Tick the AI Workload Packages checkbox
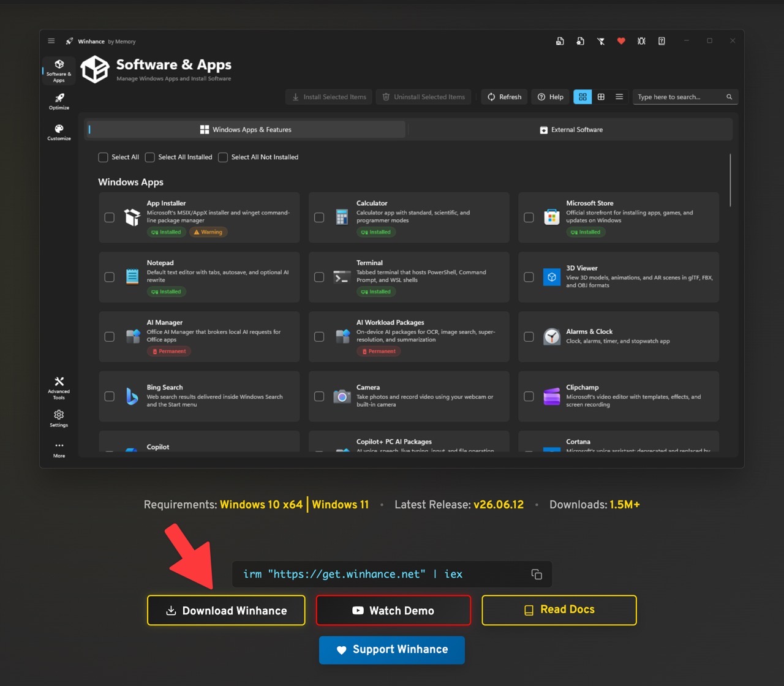Viewport: 784px width, 686px height. point(319,336)
